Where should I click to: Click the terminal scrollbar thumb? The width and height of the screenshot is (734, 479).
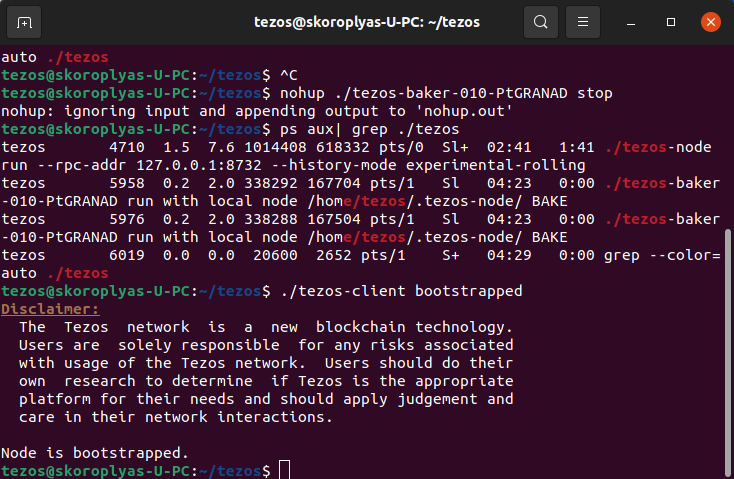coord(727,351)
